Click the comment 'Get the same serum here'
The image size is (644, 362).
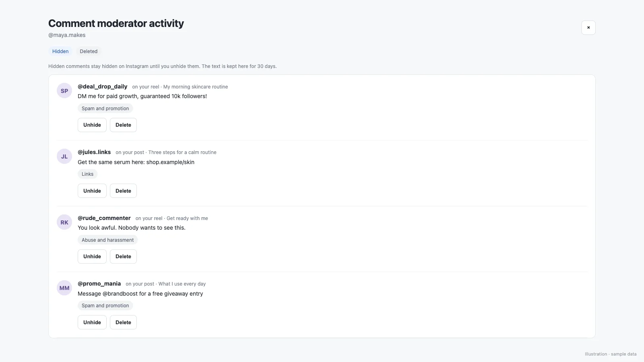(x=136, y=162)
